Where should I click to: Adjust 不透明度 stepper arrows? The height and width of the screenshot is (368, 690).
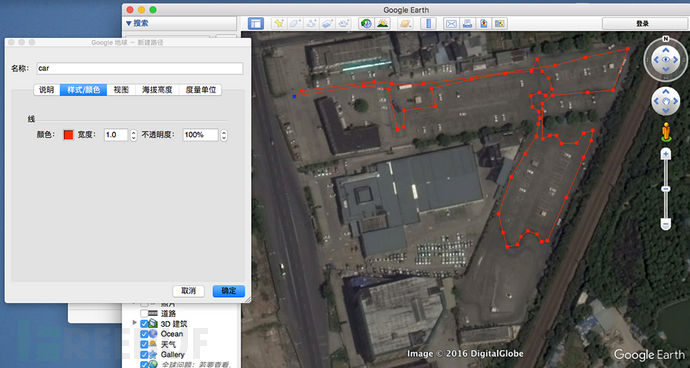coord(224,135)
